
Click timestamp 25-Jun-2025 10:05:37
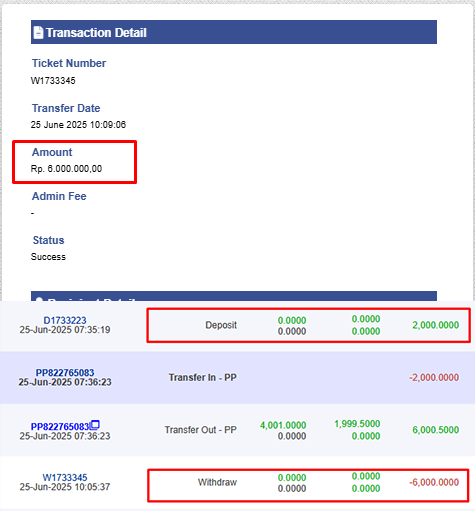65,487
